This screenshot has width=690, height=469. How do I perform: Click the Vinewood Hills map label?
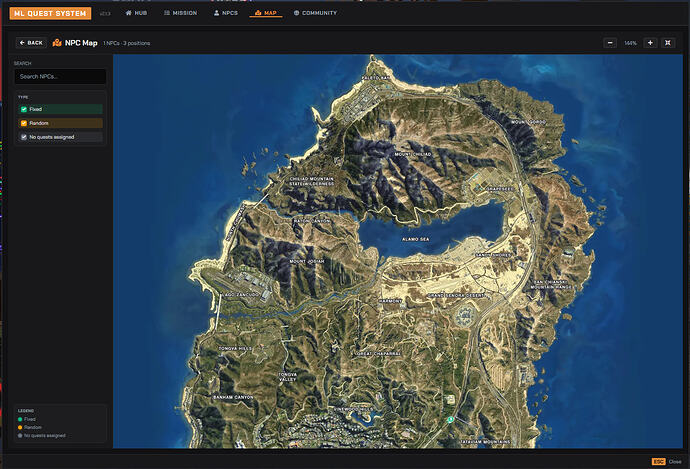353,409
